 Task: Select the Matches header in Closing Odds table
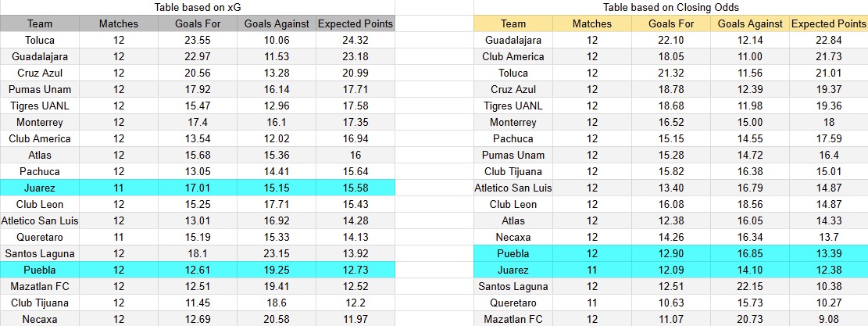592,23
